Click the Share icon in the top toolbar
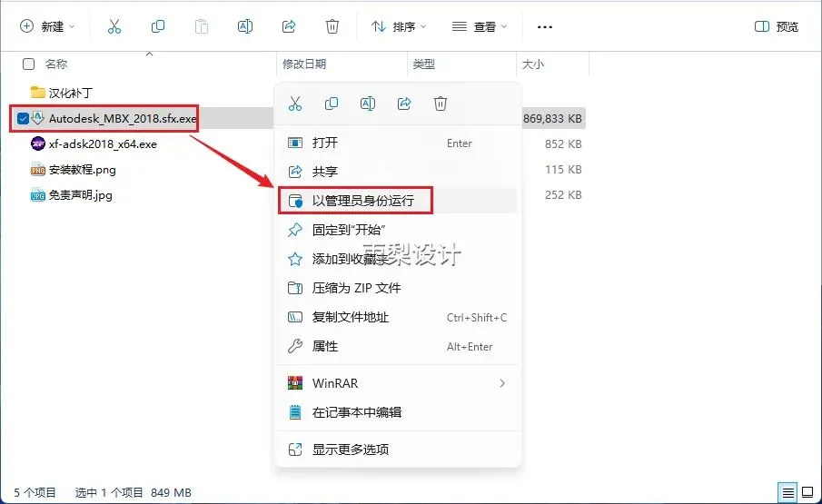822x504 pixels. pos(289,26)
